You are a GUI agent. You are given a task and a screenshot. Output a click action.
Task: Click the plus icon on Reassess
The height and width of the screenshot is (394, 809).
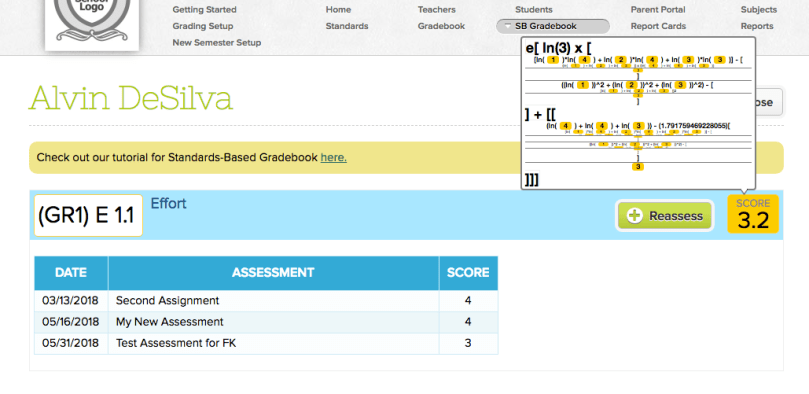[x=635, y=216]
